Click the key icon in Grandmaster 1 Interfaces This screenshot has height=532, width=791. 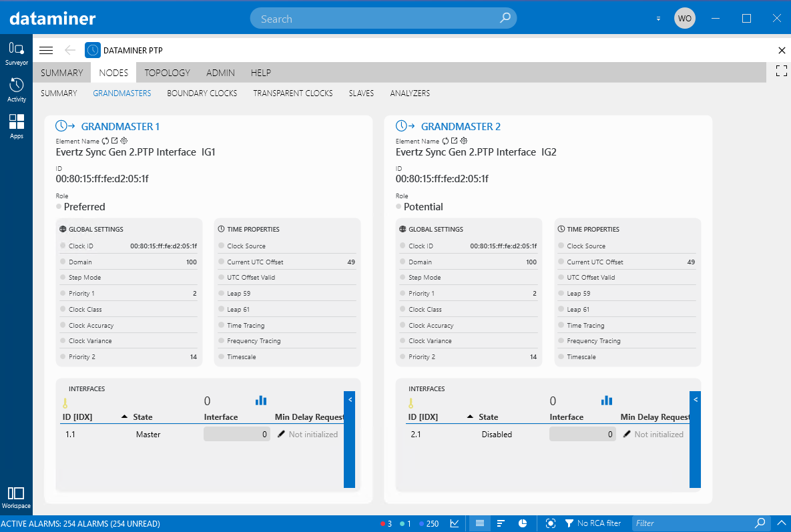[65, 403]
